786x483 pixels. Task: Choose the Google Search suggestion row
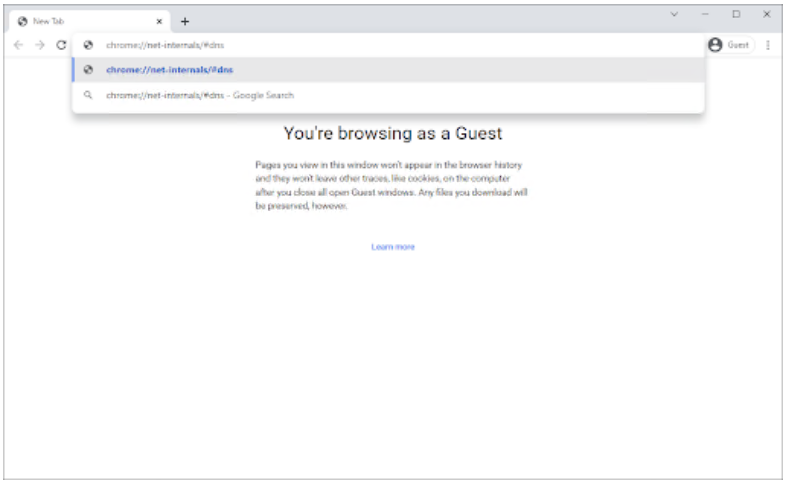[200, 95]
